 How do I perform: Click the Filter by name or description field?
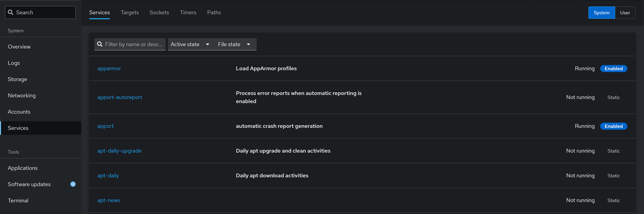tap(130, 44)
